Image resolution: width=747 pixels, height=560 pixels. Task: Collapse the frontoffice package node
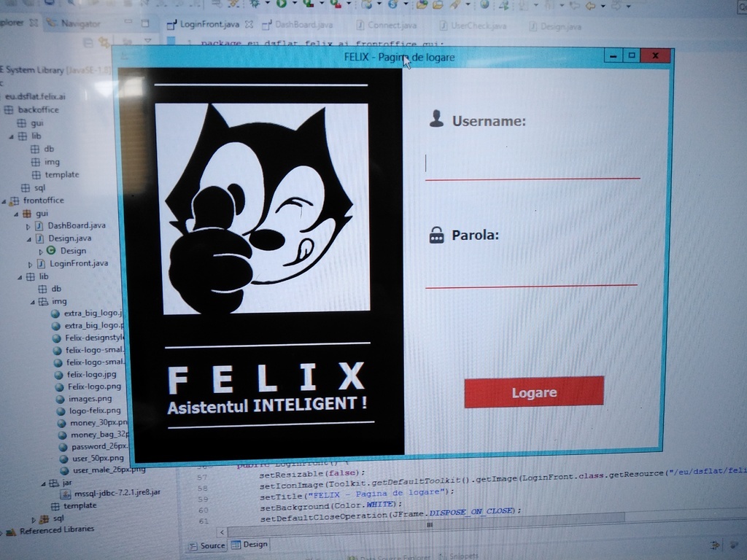pos(4,201)
